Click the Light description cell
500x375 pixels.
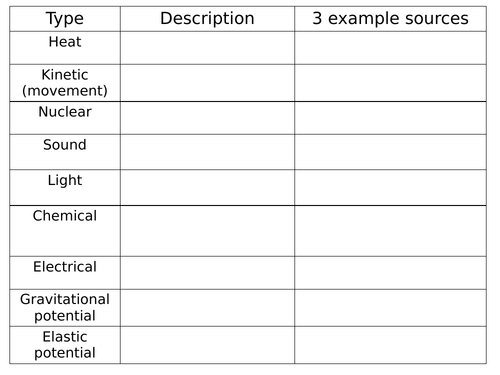pos(207,187)
